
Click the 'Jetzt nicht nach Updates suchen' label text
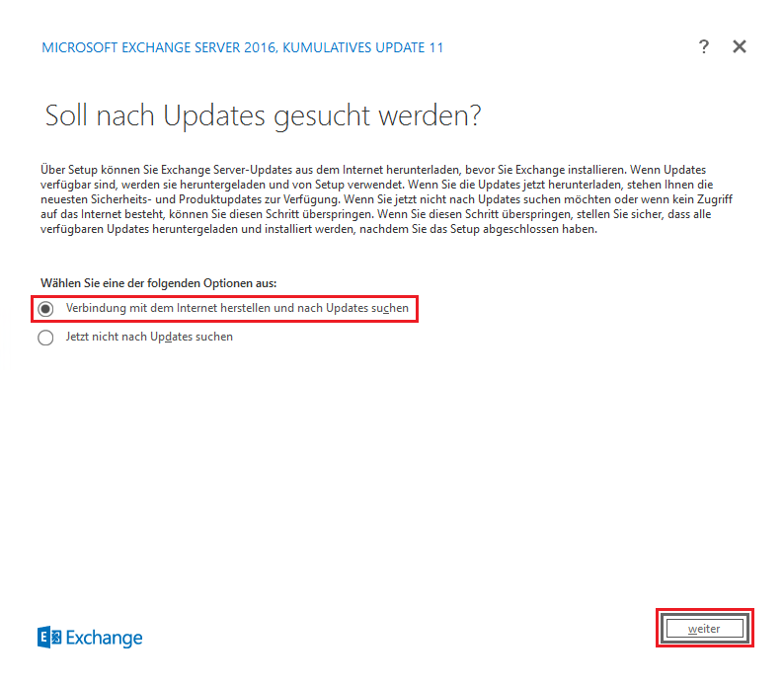click(x=149, y=338)
